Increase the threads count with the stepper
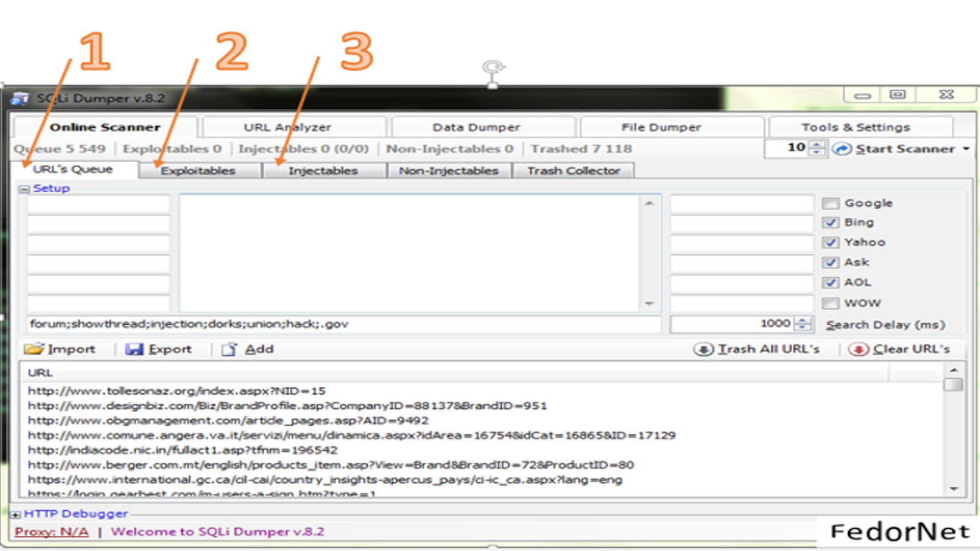Screen dimensions: 980x551 [817, 145]
